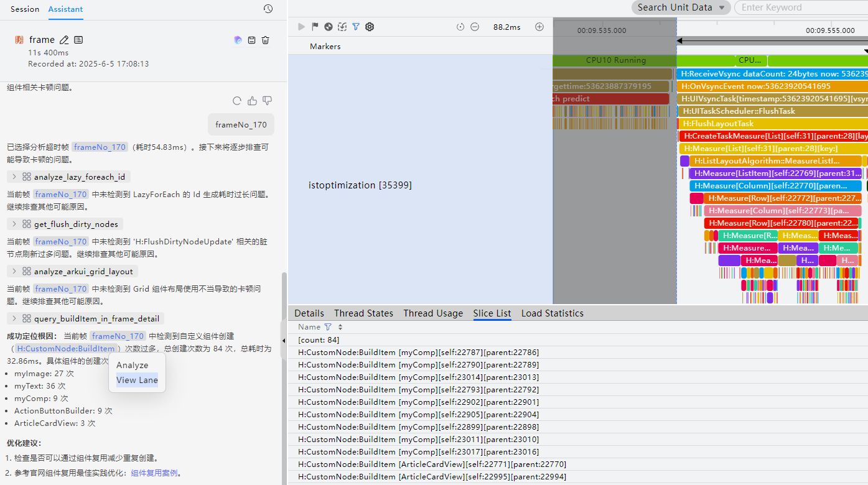This screenshot has width=868, height=485.
Task: Expand the get_flush_dirty_nodes step
Action: 13,223
